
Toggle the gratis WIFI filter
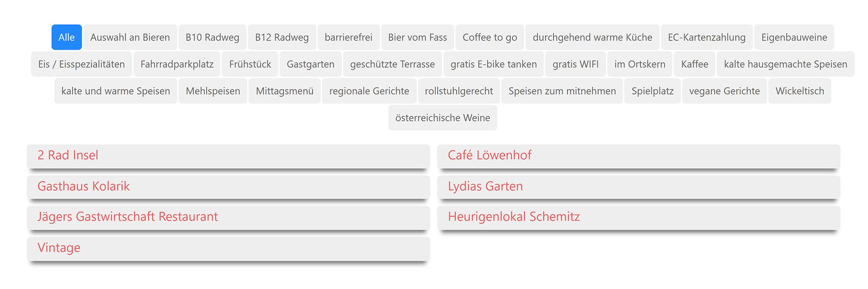[x=576, y=64]
